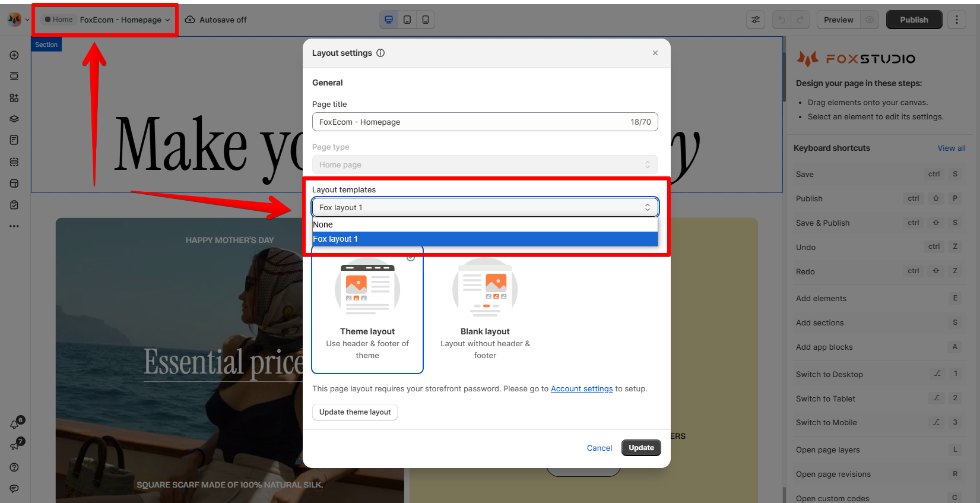This screenshot has height=503, width=980.
Task: Click 'Essential price' heading on canvas
Action: click(x=223, y=362)
